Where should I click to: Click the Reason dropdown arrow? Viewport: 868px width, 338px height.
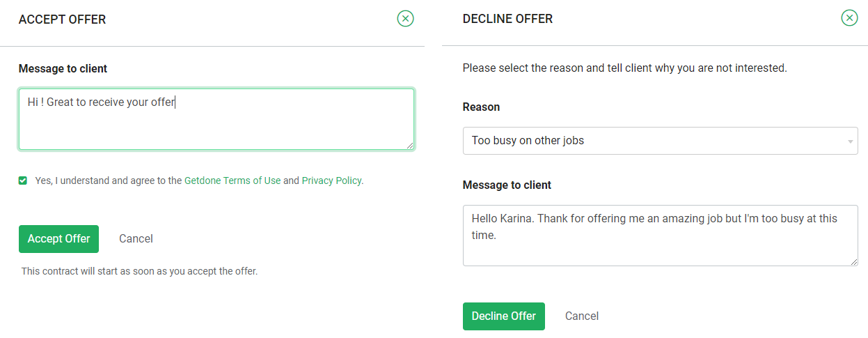click(850, 141)
